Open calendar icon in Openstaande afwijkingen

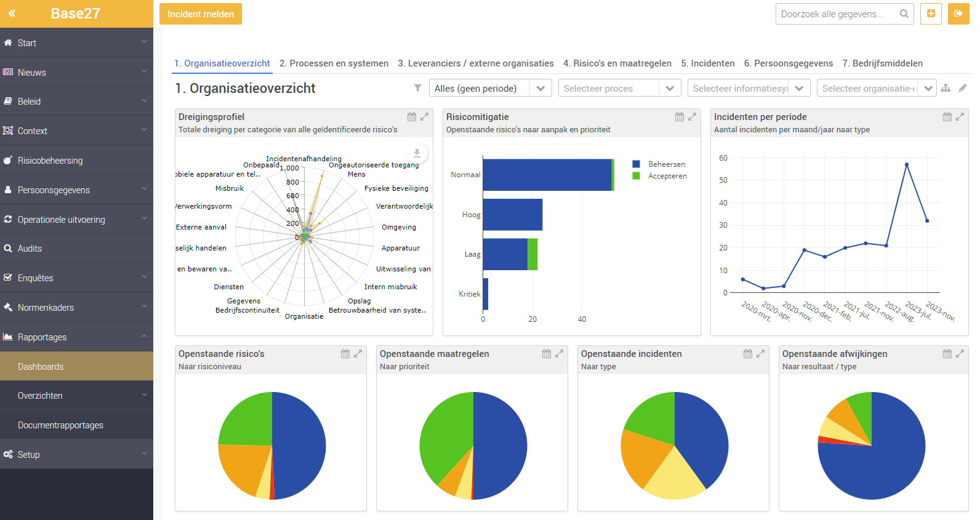coord(947,354)
